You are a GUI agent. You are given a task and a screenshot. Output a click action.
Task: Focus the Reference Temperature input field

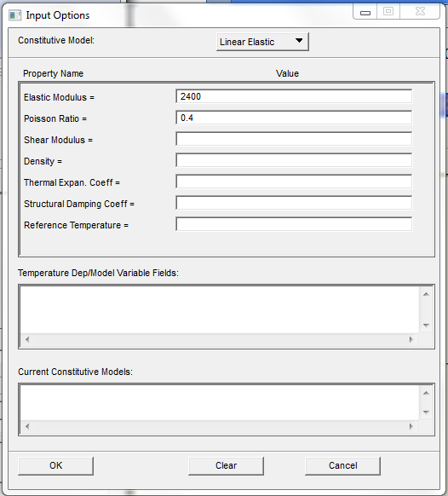pos(294,224)
